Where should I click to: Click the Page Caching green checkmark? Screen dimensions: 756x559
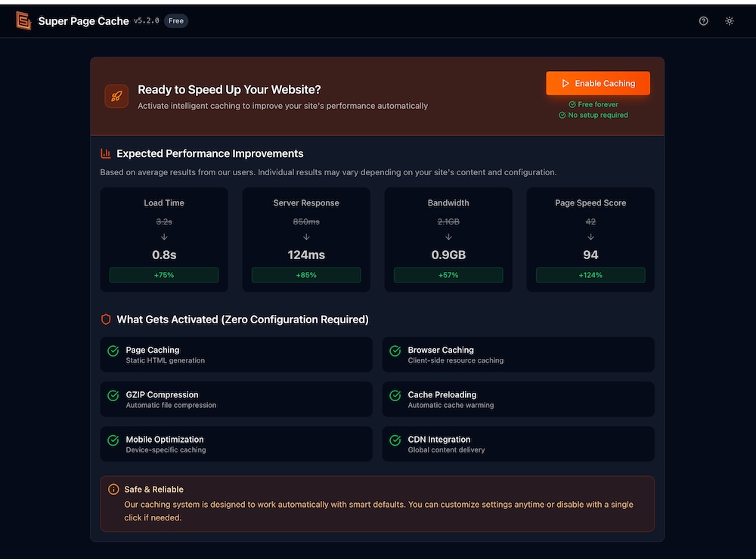pyautogui.click(x=113, y=351)
